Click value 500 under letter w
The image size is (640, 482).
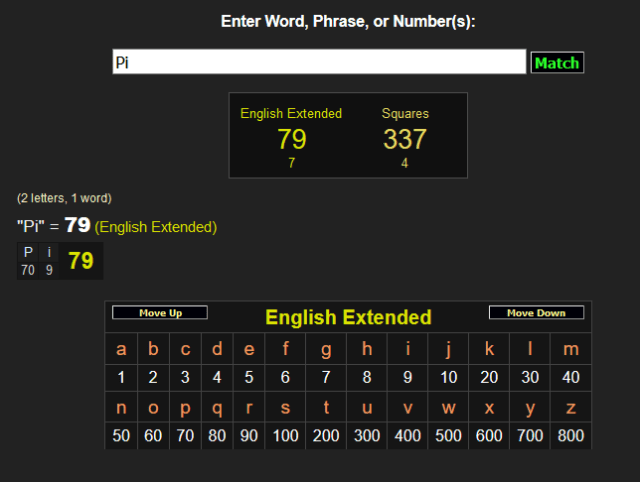449,436
